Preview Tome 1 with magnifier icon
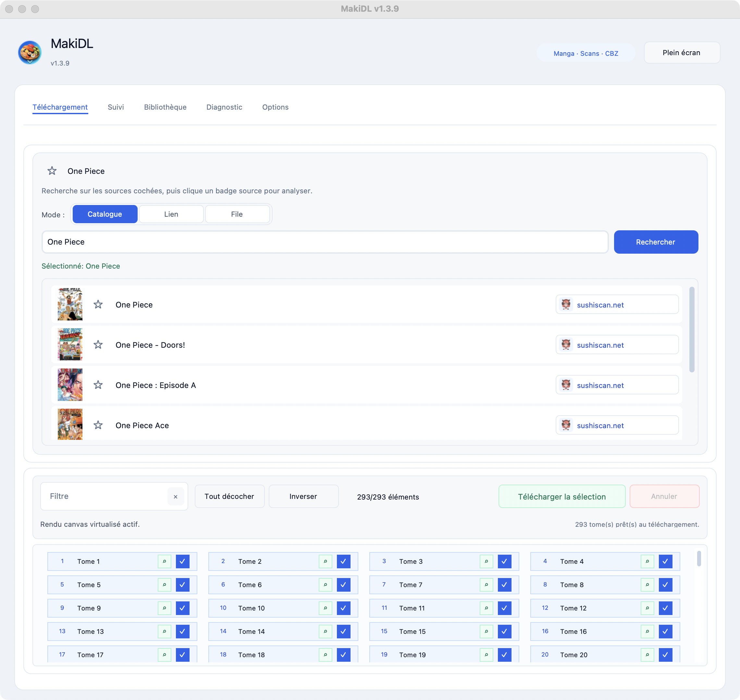This screenshot has width=740, height=700. tap(164, 561)
